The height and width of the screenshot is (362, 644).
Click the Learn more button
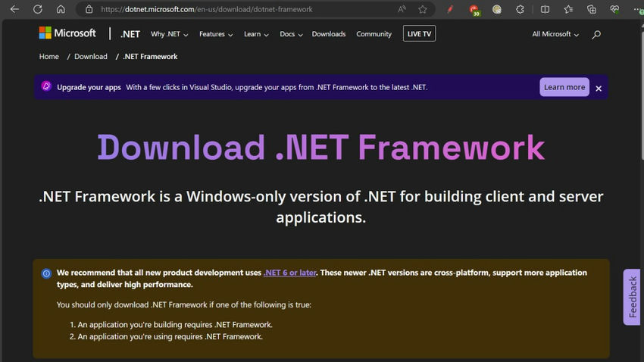[564, 87]
